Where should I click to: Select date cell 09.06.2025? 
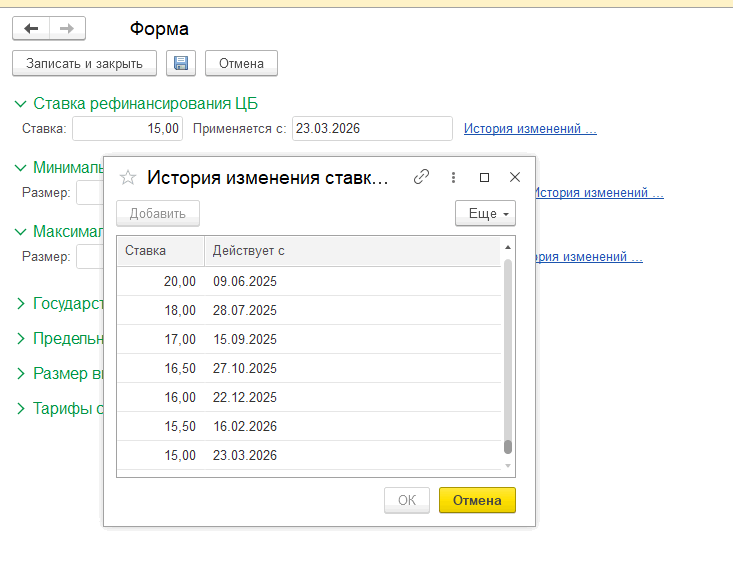[352, 281]
